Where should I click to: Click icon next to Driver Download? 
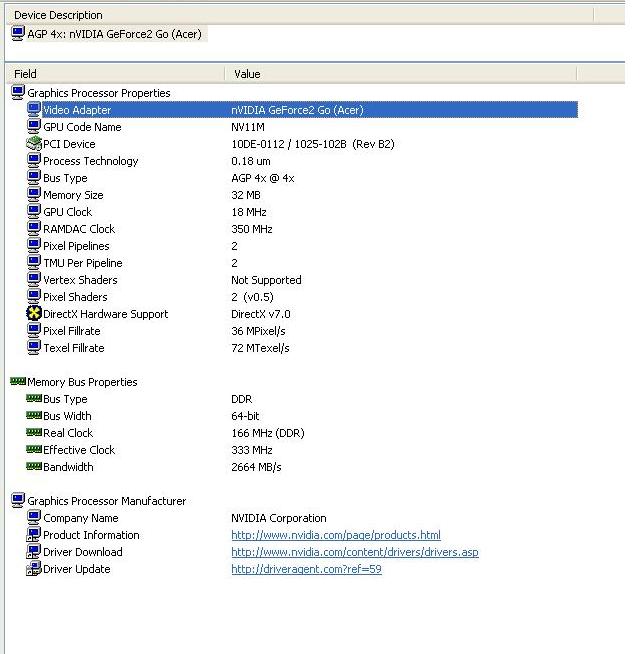click(34, 551)
